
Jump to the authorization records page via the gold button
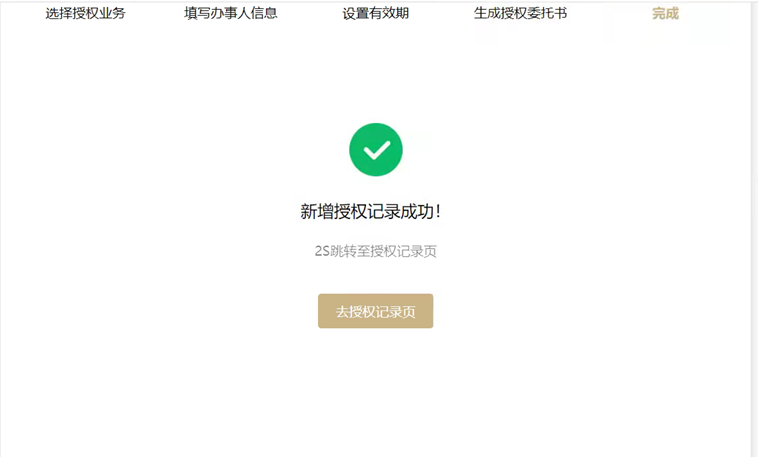(376, 311)
